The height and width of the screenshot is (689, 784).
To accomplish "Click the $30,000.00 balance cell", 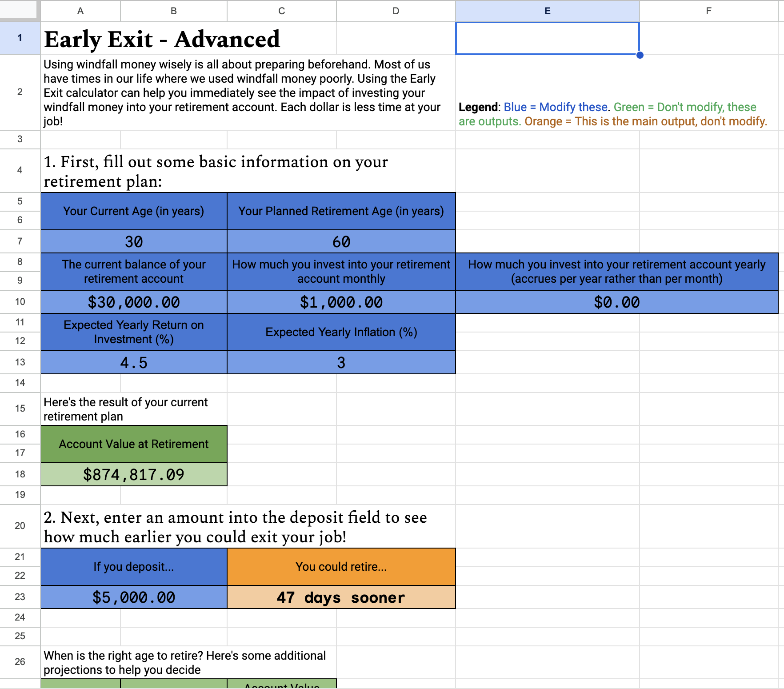I will coord(134,302).
